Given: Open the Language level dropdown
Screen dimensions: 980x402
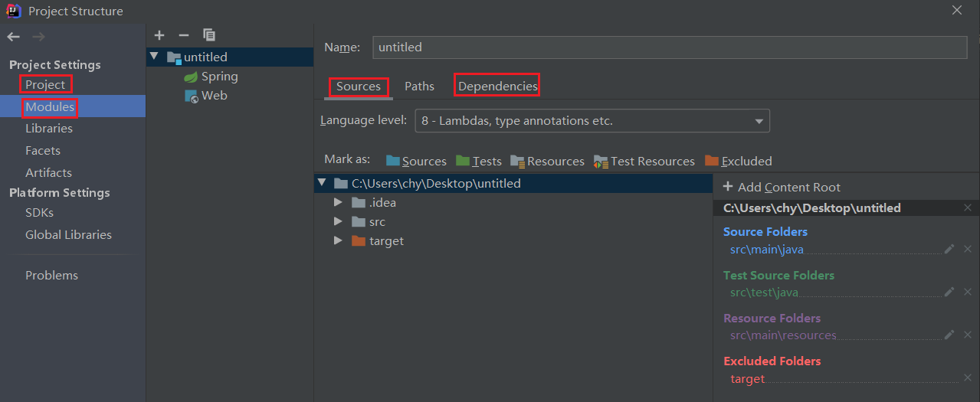Looking at the screenshot, I should pos(592,121).
